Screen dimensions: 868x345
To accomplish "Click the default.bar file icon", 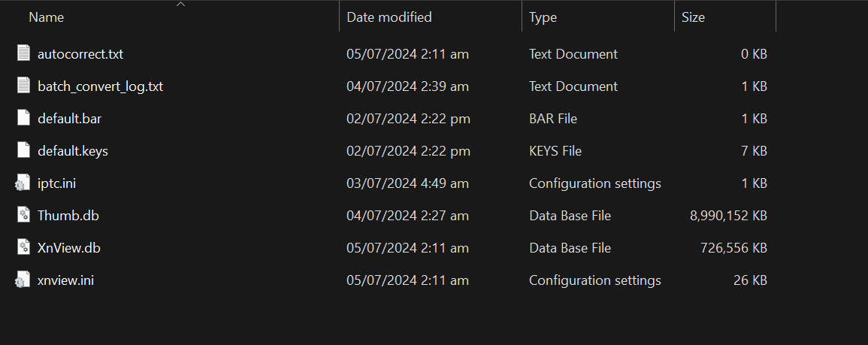I will tap(23, 119).
